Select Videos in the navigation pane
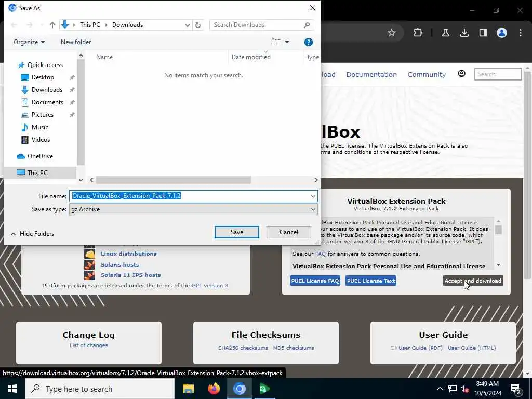The width and height of the screenshot is (532, 399). click(41, 139)
